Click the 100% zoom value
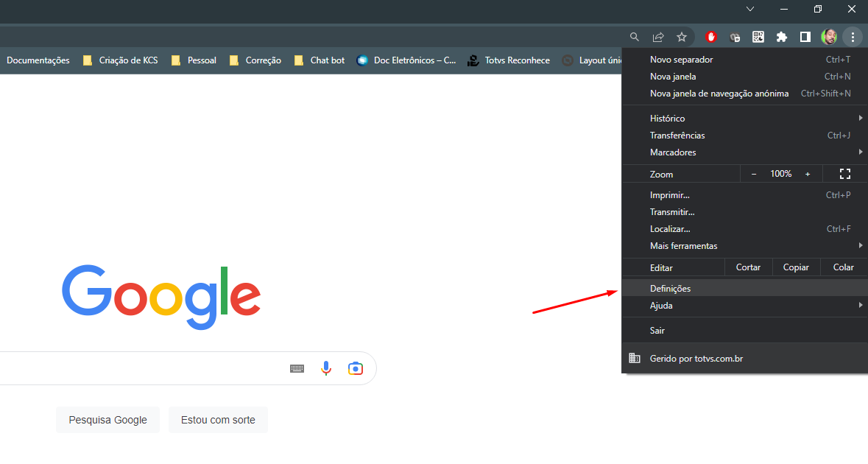Viewport: 868px width, 464px height. click(780, 174)
